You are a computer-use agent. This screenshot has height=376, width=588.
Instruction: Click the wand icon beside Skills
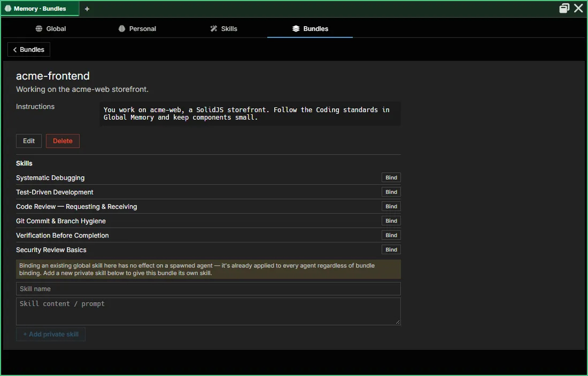[214, 29]
